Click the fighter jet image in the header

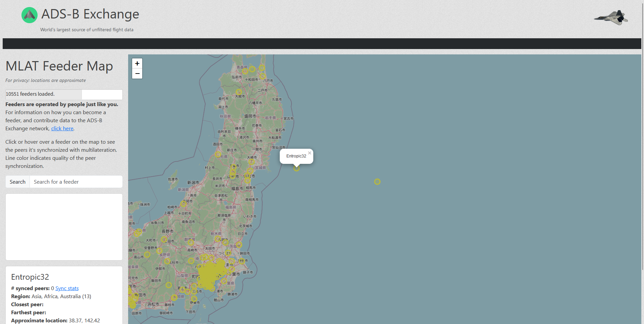click(x=611, y=17)
